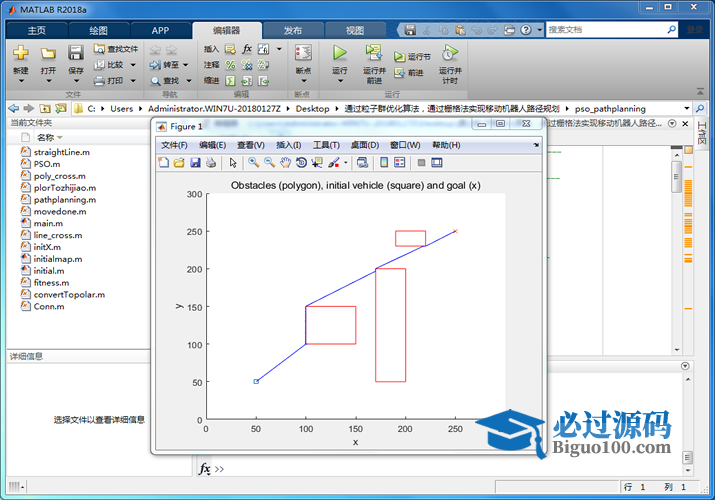Click the Save (保存) floppy icon
This screenshot has width=715, height=500.
(x=76, y=53)
